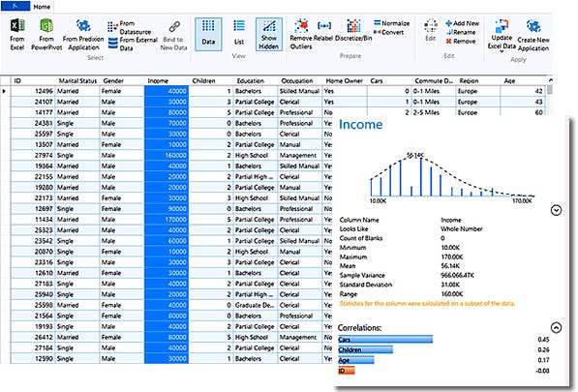Open the Home ribbon tab
This screenshot has height=392, width=578.
[42, 7]
